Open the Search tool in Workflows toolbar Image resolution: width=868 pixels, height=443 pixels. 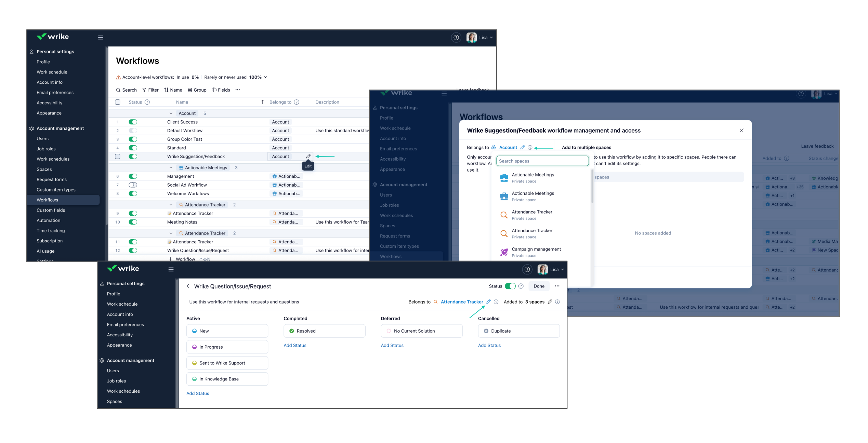[x=126, y=90]
